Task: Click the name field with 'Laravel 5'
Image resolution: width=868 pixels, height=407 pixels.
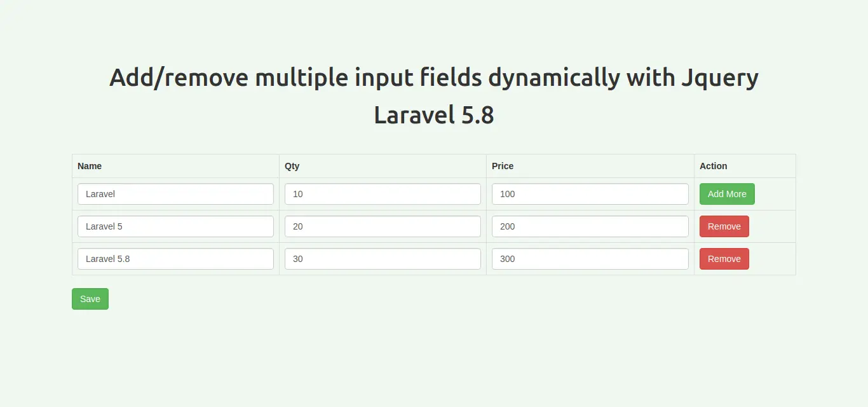Action: tap(175, 226)
